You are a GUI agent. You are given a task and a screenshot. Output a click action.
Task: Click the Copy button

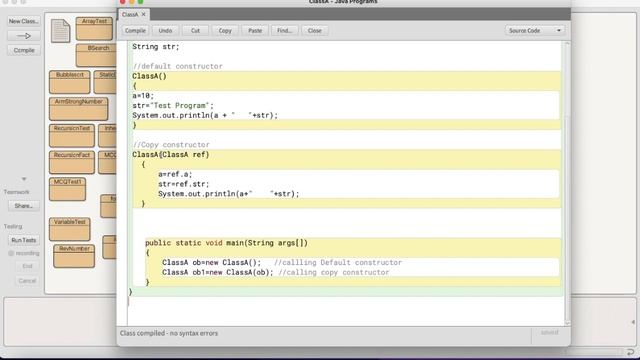(225, 31)
